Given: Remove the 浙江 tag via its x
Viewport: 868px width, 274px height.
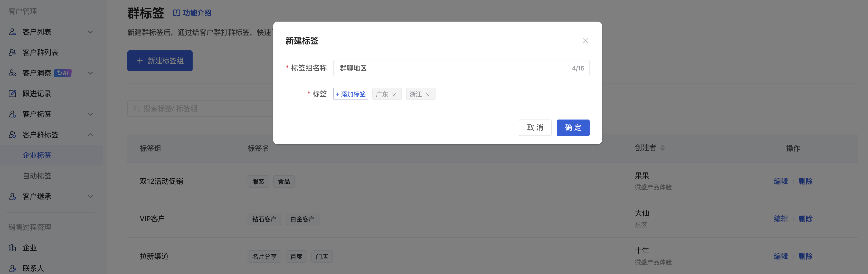Looking at the screenshot, I should click(x=428, y=95).
